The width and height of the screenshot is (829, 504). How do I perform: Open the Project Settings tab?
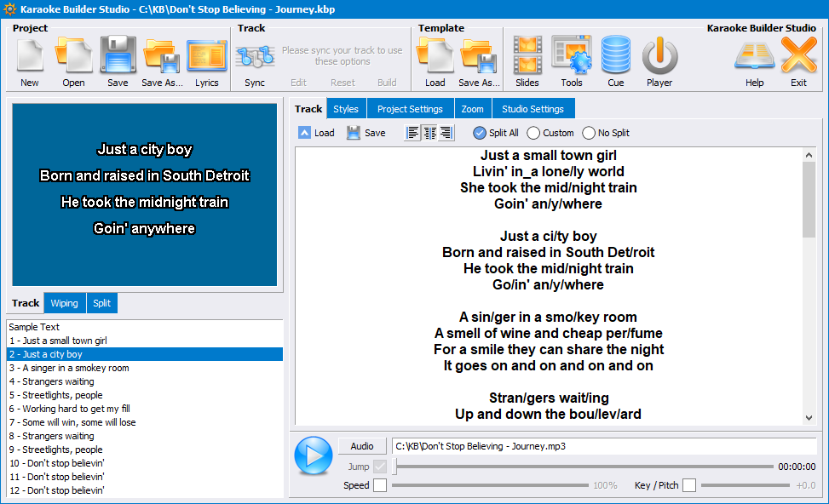pyautogui.click(x=411, y=109)
